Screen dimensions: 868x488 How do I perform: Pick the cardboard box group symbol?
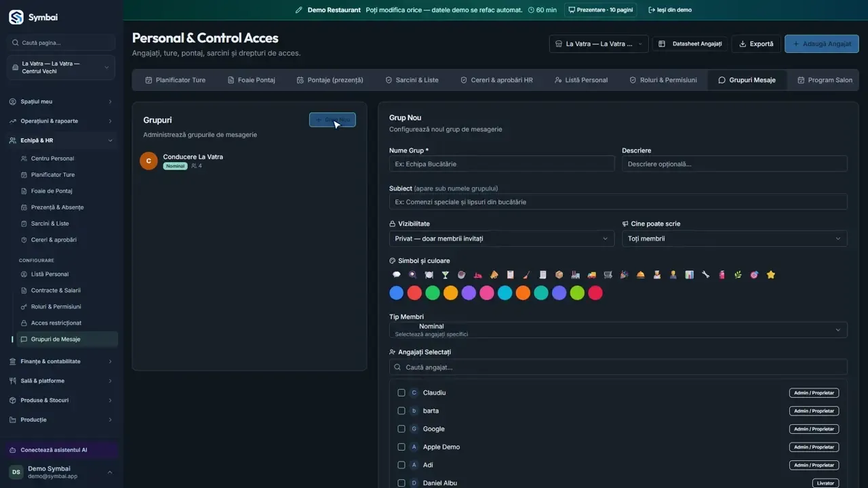pyautogui.click(x=559, y=274)
